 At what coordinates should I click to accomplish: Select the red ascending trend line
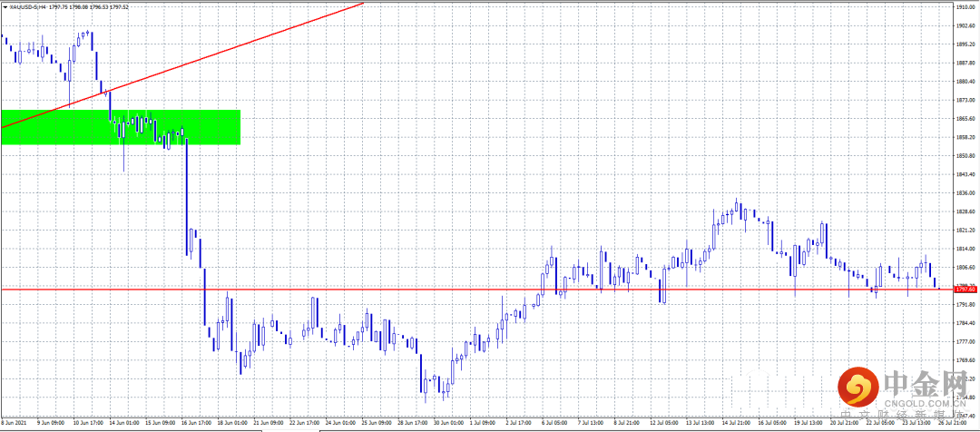pos(181,65)
